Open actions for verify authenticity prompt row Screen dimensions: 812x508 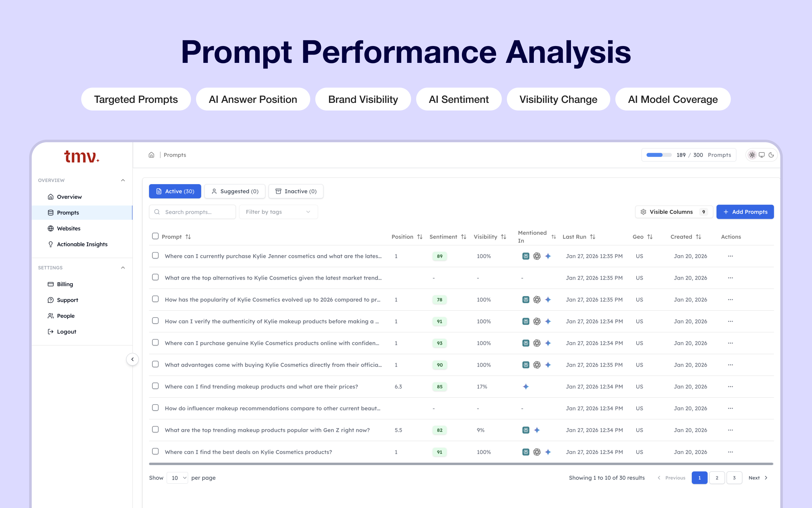(730, 321)
